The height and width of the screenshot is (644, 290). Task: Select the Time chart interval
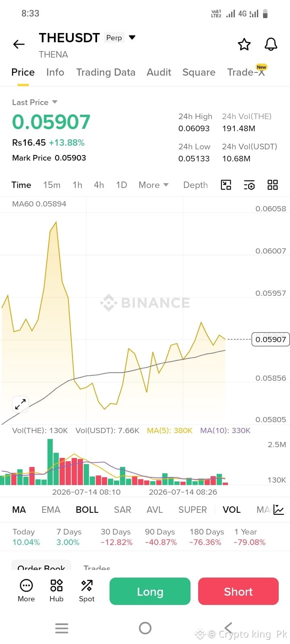pos(21,185)
